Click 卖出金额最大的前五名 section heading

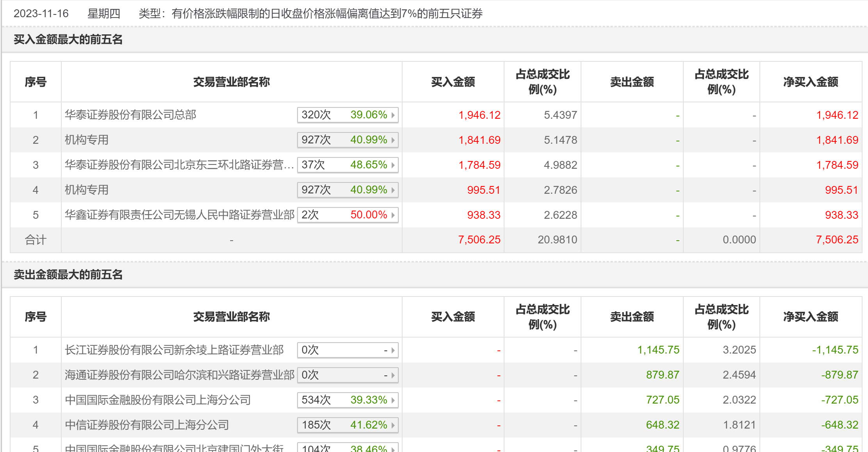(x=68, y=275)
